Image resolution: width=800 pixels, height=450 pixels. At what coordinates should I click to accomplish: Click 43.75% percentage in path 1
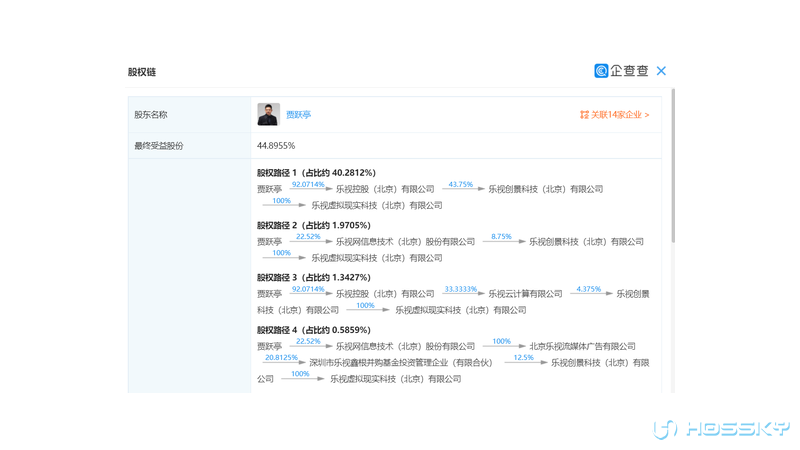tap(460, 184)
